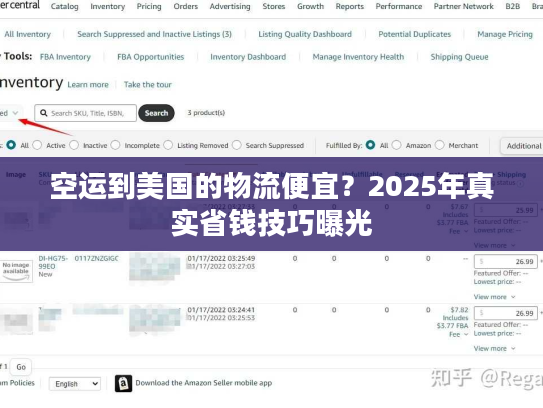Select the Inactive status radio button

tap(74, 145)
